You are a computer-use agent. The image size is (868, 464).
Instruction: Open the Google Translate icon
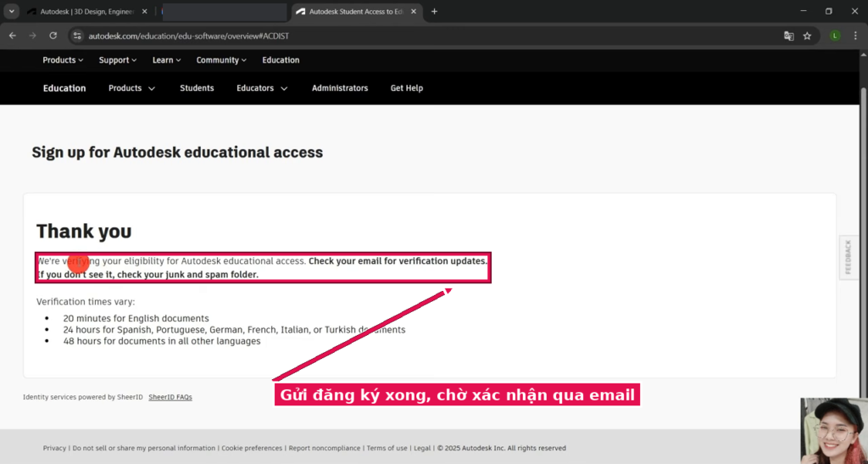click(789, 36)
